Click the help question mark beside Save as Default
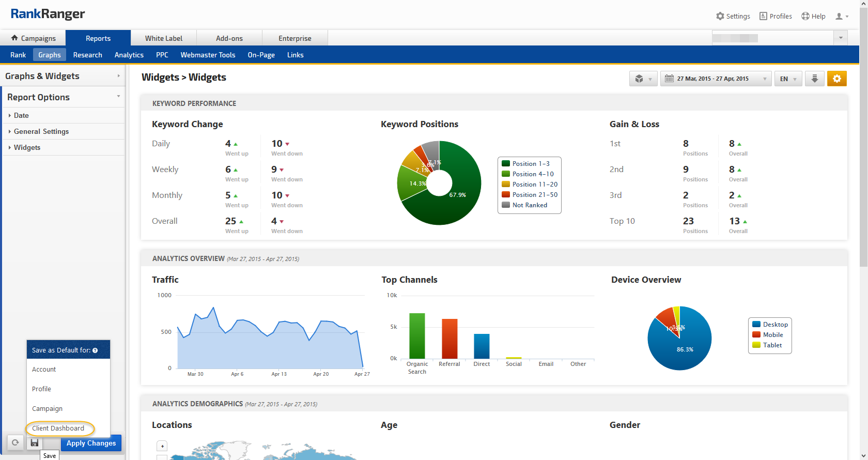The image size is (868, 460). 95,350
